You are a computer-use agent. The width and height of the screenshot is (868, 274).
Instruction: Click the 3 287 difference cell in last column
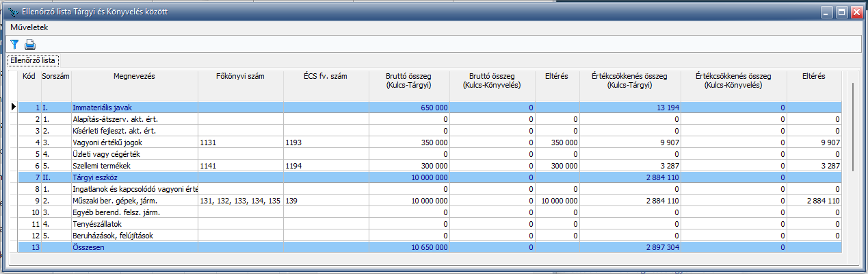coord(814,166)
